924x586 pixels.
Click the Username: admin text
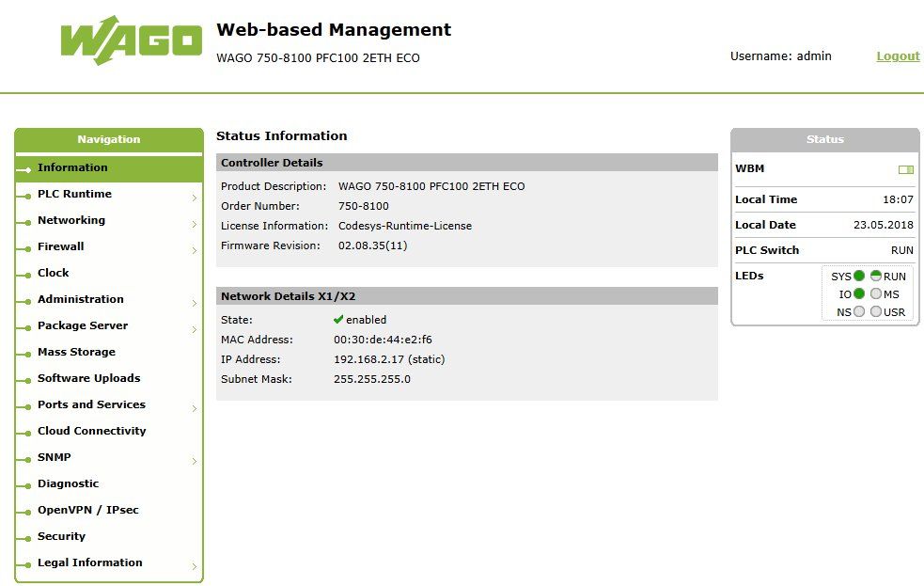pos(781,56)
